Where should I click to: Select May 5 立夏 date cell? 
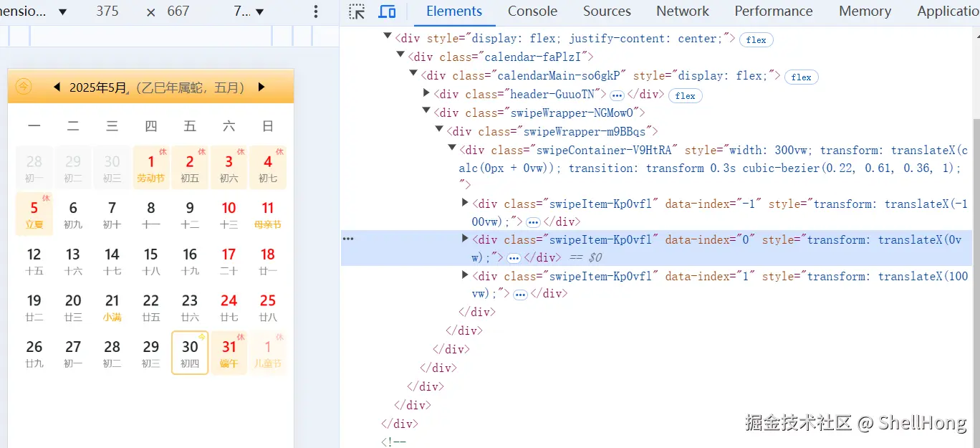pyautogui.click(x=34, y=214)
